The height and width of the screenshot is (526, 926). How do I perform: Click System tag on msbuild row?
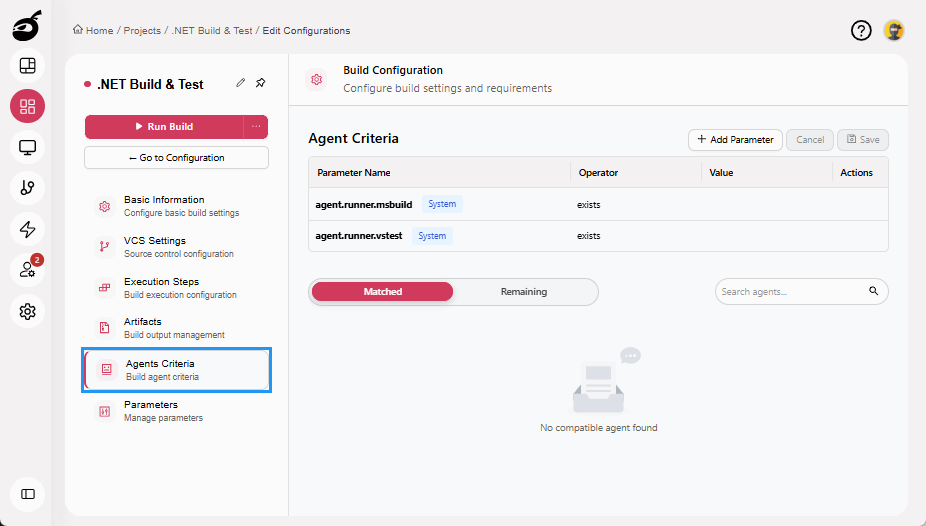(x=442, y=204)
